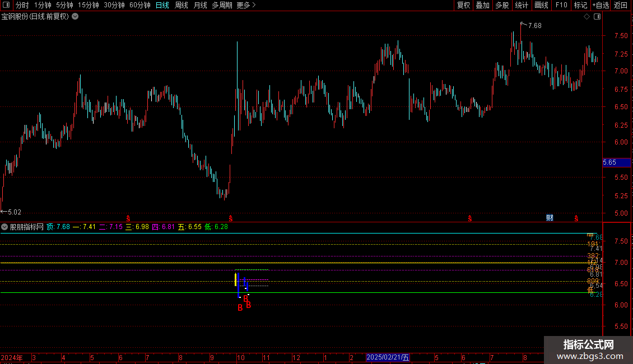The image size is (633, 364).
Task: Expand the 股朋指标网 indicator dropdown arrow
Action: [4, 227]
